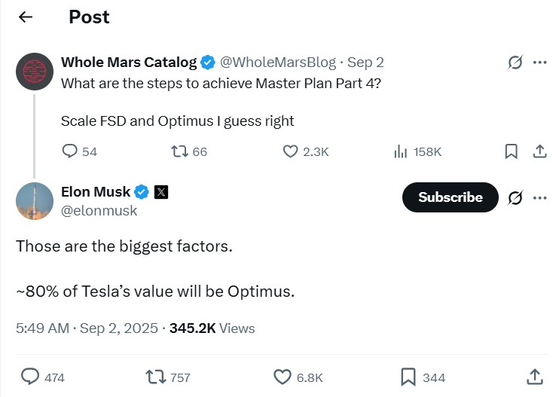Open @elonmusk handle link
This screenshot has height=397, width=559.
click(99, 211)
